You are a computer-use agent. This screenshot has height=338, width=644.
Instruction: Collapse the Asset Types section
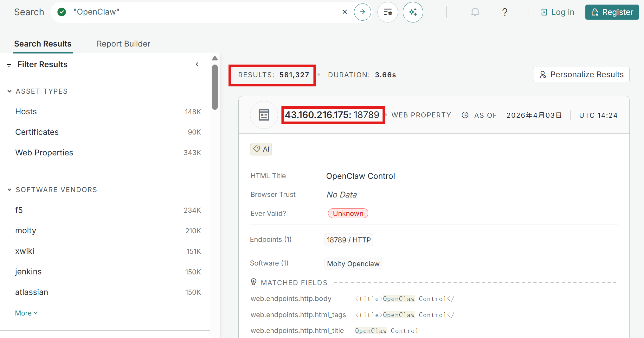[x=10, y=91]
